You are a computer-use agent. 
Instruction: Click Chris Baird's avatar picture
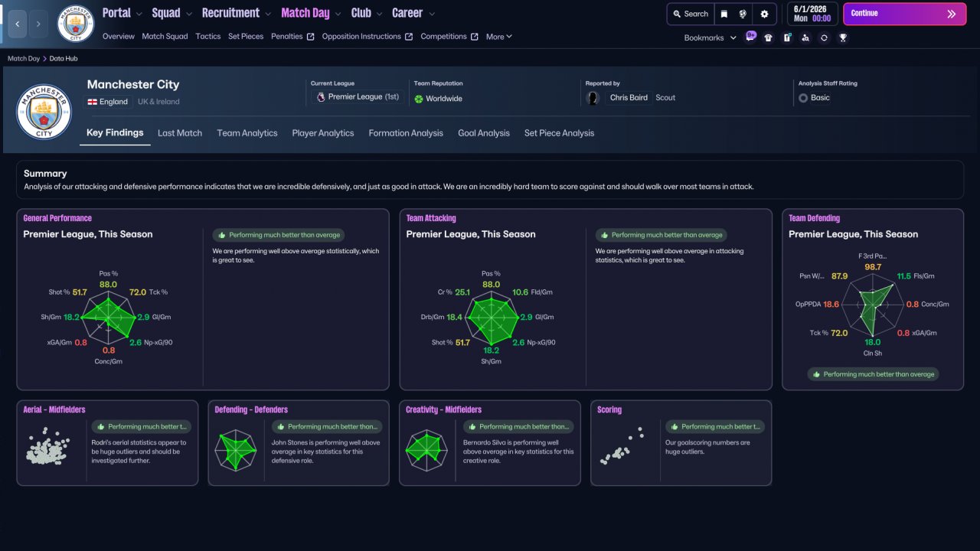pyautogui.click(x=593, y=98)
